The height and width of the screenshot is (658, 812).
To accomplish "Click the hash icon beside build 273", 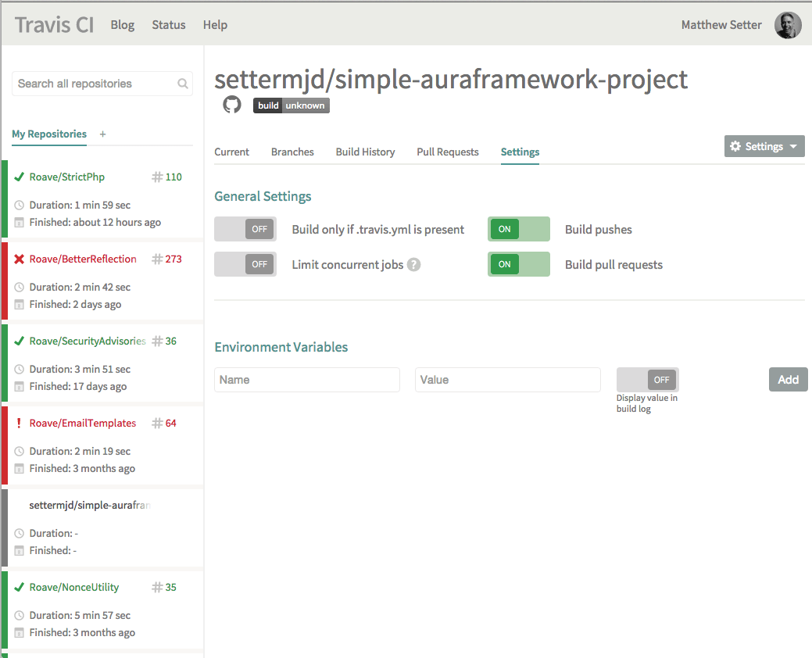I will pyautogui.click(x=157, y=259).
